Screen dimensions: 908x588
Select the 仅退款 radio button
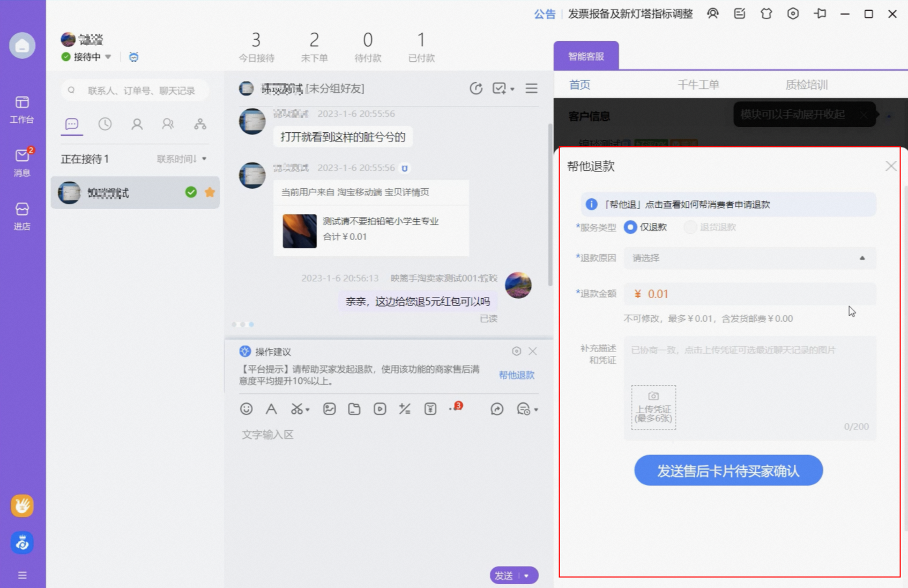point(630,227)
